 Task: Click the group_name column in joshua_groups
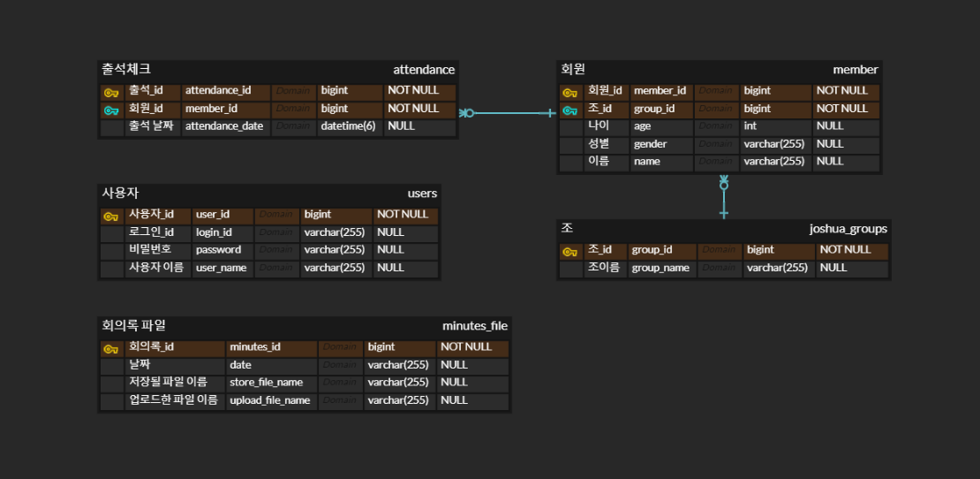(x=660, y=268)
